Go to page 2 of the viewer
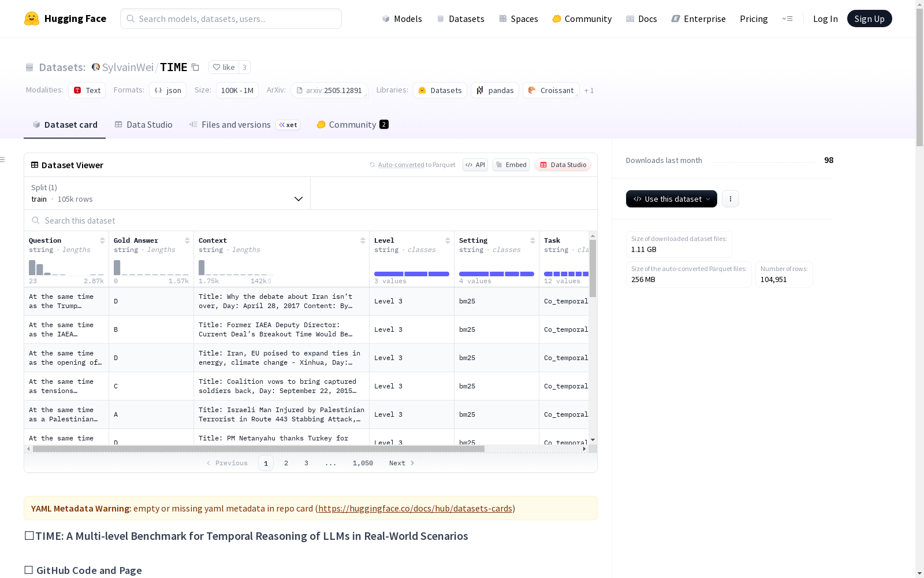The width and height of the screenshot is (924, 578). (x=286, y=463)
